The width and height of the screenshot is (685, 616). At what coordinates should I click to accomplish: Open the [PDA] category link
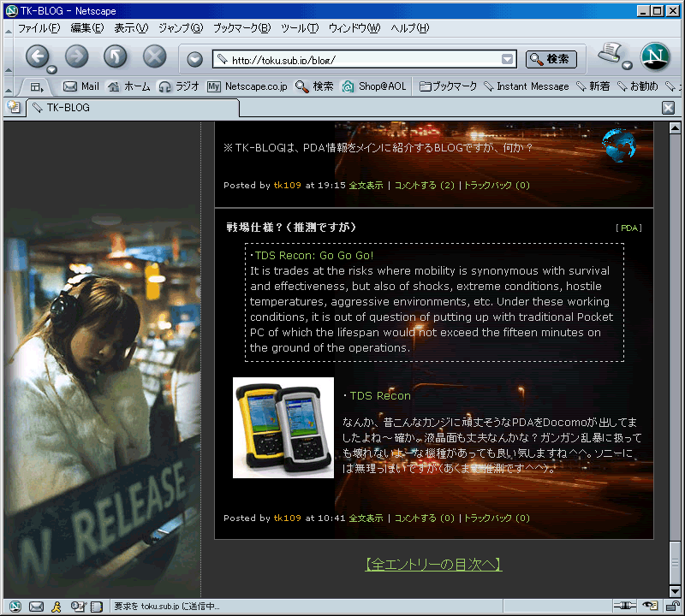[x=628, y=228]
